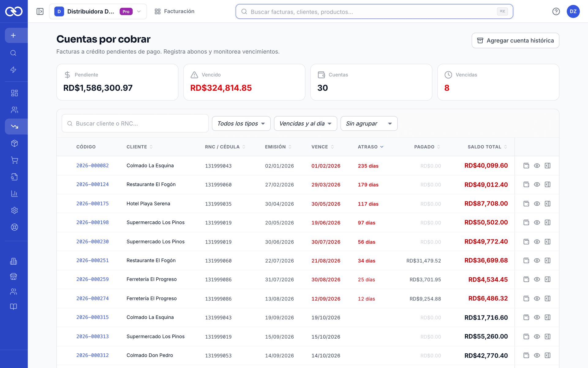View invoice 2026-000198 with eye icon
This screenshot has height=368, width=588.
(537, 222)
